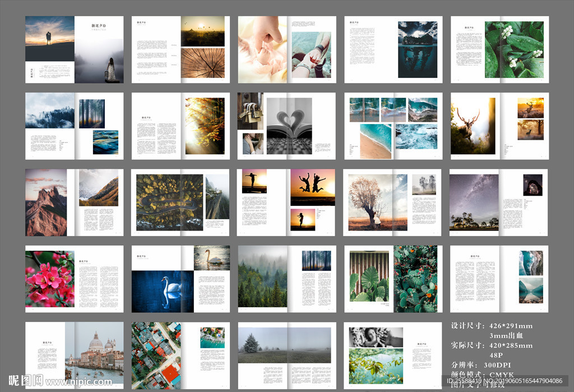The image size is (574, 392).
Task: Open the lone blossoming tree with person photo
Action: point(378,202)
